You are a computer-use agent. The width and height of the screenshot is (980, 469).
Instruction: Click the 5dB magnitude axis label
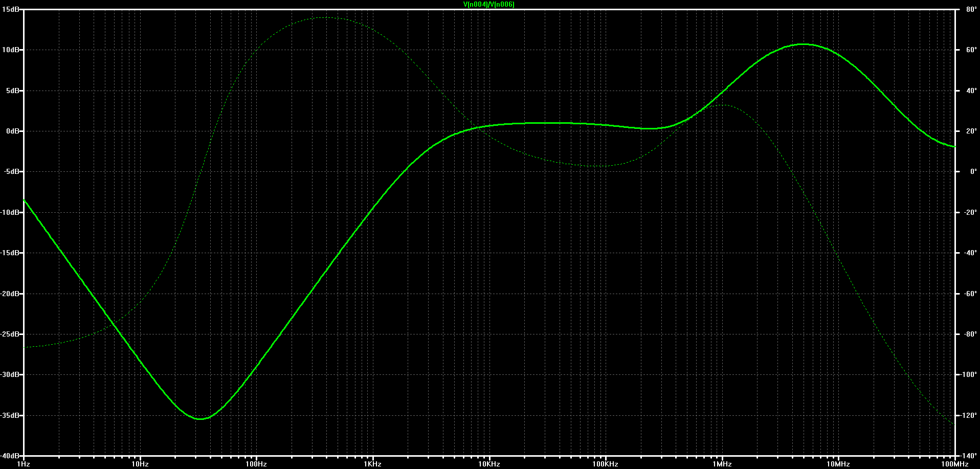(12, 91)
